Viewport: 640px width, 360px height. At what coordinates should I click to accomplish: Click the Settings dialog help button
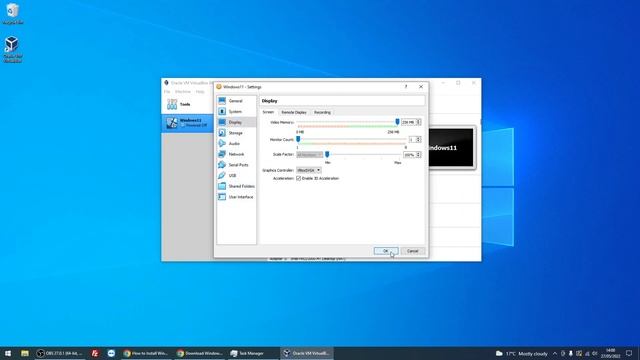tap(406, 87)
